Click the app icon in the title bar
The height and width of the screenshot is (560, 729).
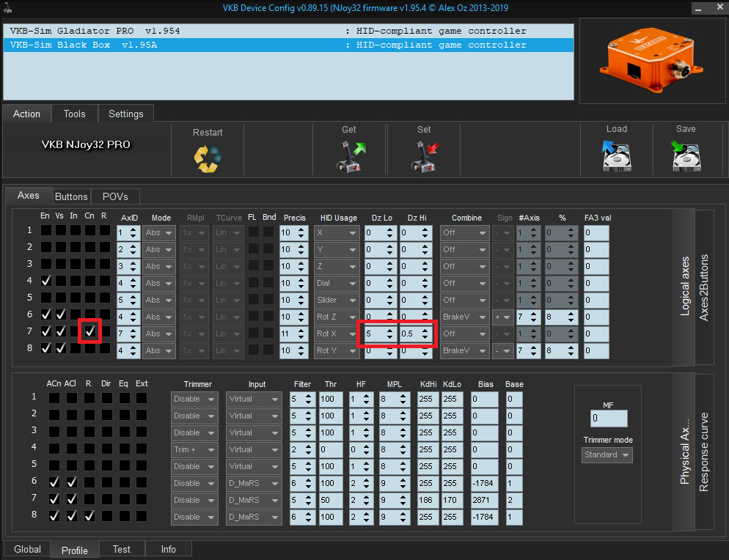pyautogui.click(x=7, y=8)
